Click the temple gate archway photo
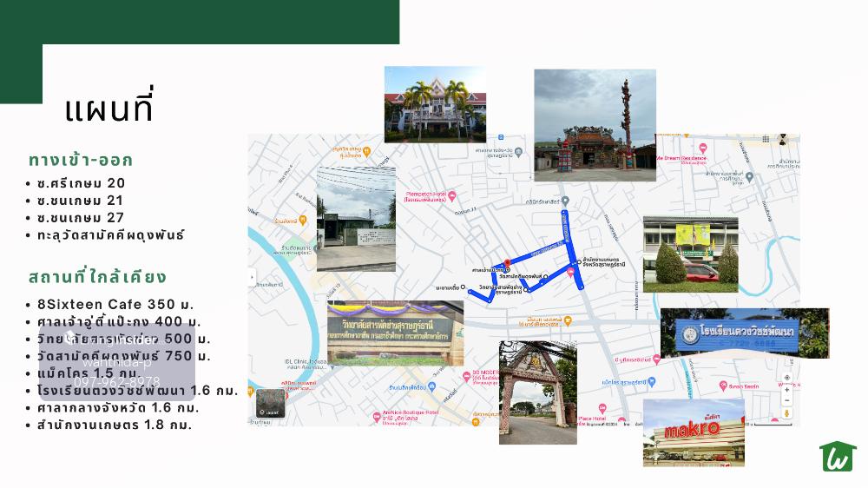 (x=537, y=392)
